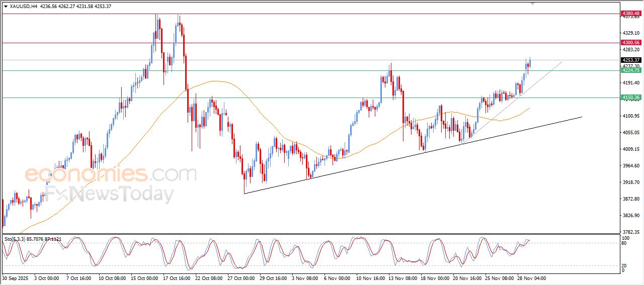Click the FxNewsToday watermark text
Image resolution: width=644 pixels, height=285 pixels.
(111, 194)
